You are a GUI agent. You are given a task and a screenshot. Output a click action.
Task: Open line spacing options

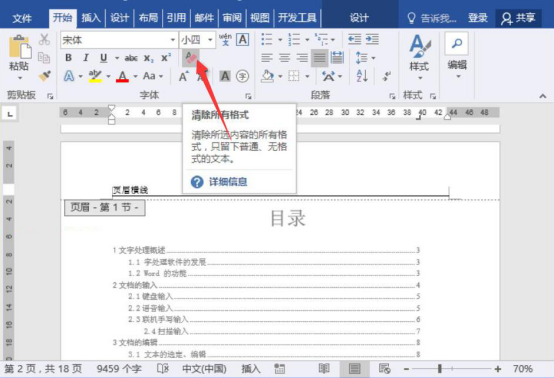[365, 58]
